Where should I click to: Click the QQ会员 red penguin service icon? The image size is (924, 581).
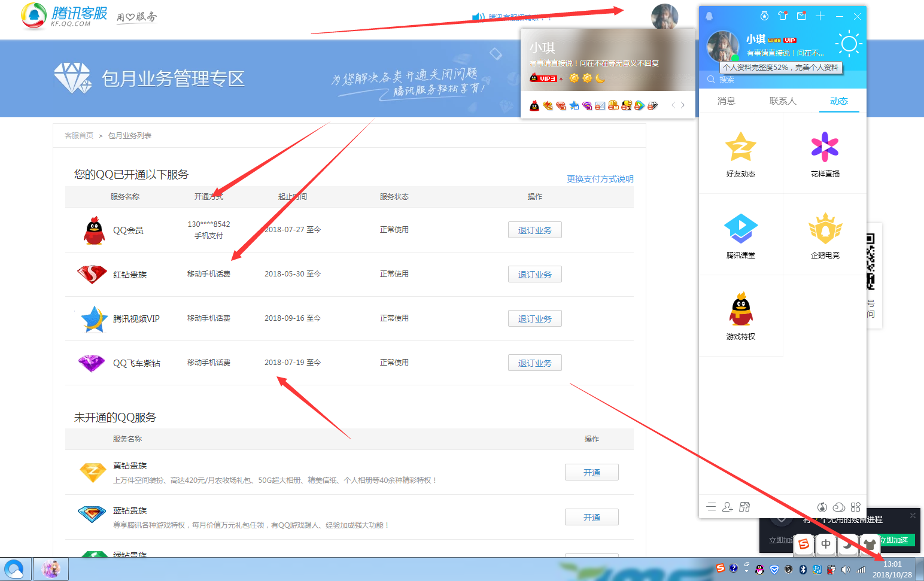pyautogui.click(x=93, y=230)
